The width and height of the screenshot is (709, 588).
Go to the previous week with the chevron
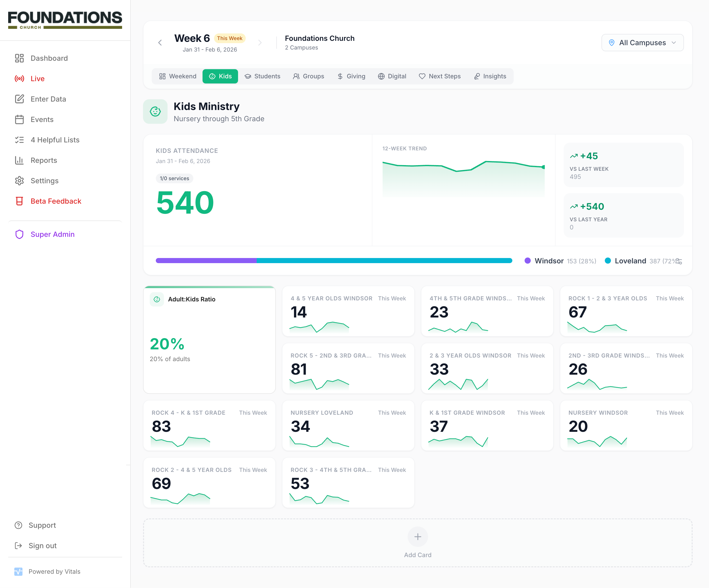pos(160,43)
